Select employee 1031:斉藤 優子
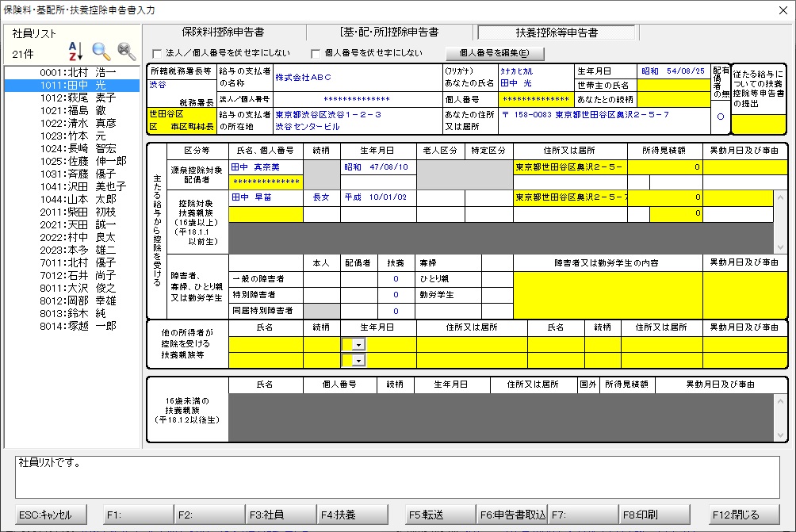The height and width of the screenshot is (532, 796). coord(72,174)
